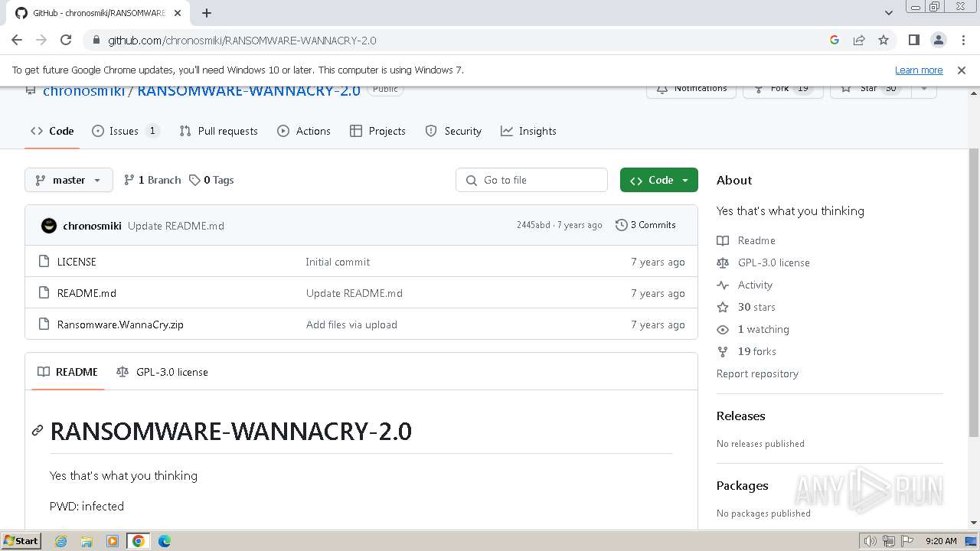Select the GPL-3.0 license tab
Screen dimensions: 980x551
tap(162, 372)
